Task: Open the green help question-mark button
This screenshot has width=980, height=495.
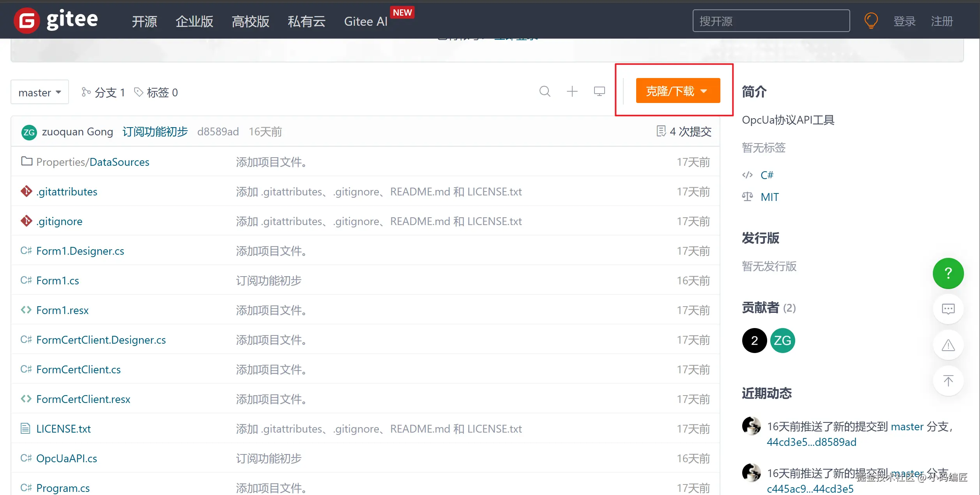Action: 948,273
